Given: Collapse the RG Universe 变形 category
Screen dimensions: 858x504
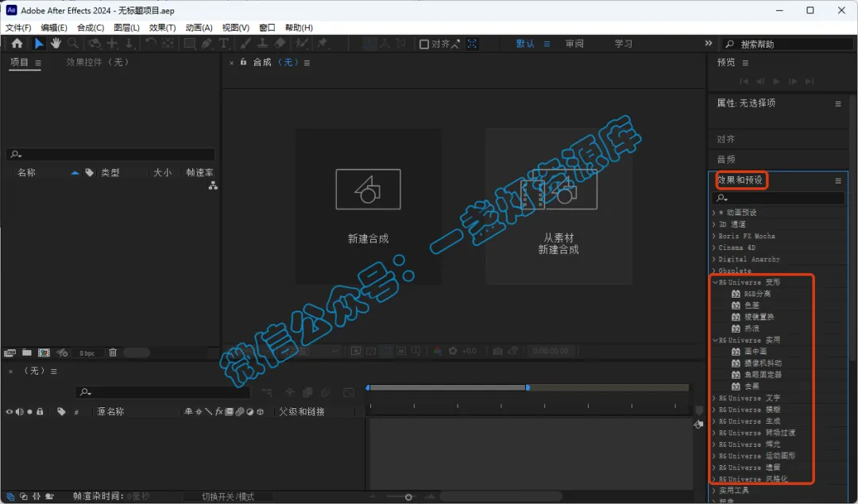Looking at the screenshot, I should (715, 283).
